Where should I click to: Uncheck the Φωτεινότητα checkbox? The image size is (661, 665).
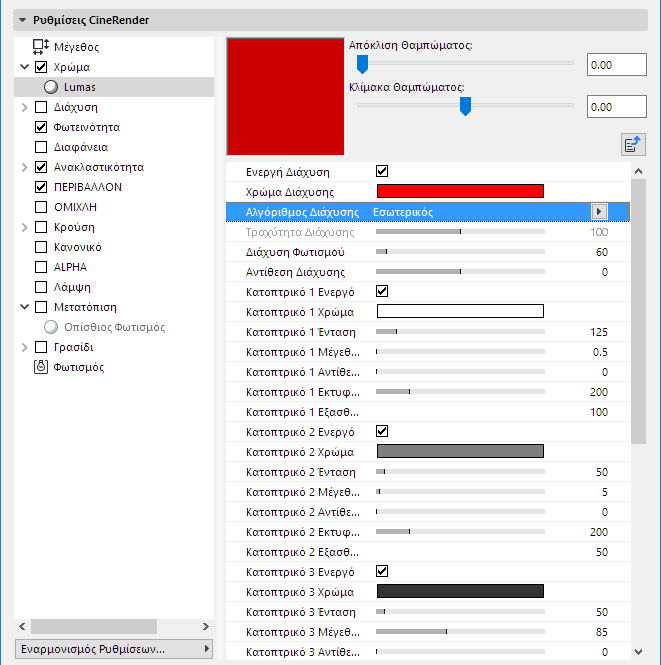point(41,127)
